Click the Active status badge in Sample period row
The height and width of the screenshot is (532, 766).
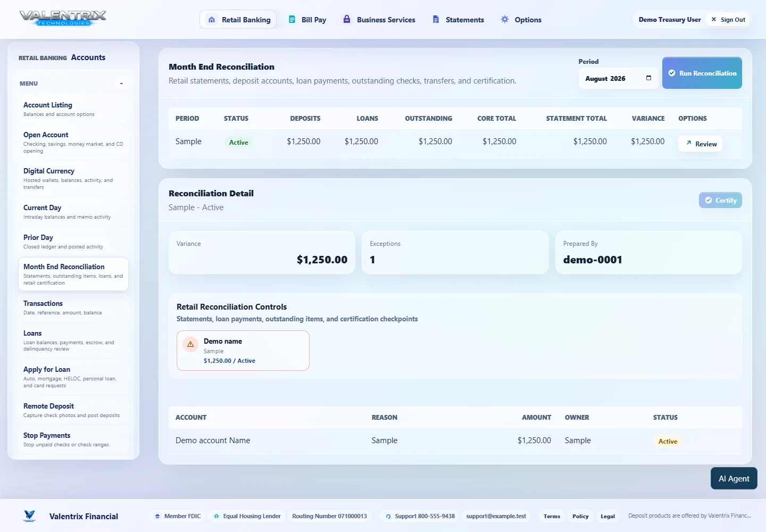point(239,142)
